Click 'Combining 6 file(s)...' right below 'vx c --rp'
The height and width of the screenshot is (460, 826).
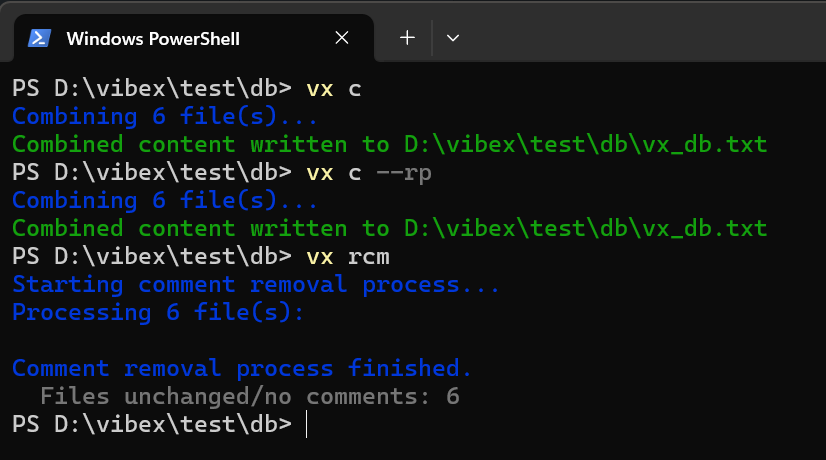pos(164,201)
